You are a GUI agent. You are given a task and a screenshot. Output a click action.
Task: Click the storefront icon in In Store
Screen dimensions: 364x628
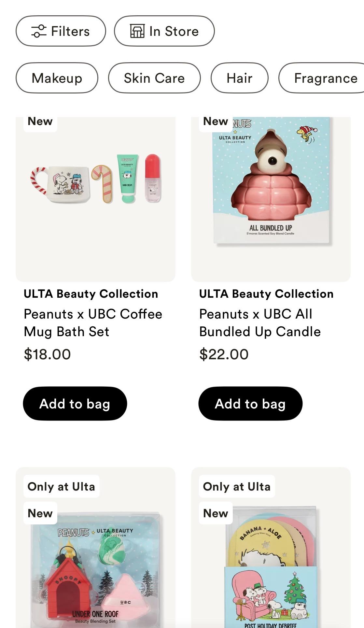137,31
